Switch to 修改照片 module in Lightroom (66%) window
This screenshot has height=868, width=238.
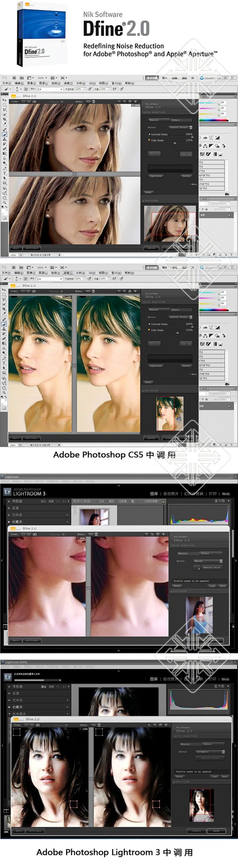click(x=171, y=679)
